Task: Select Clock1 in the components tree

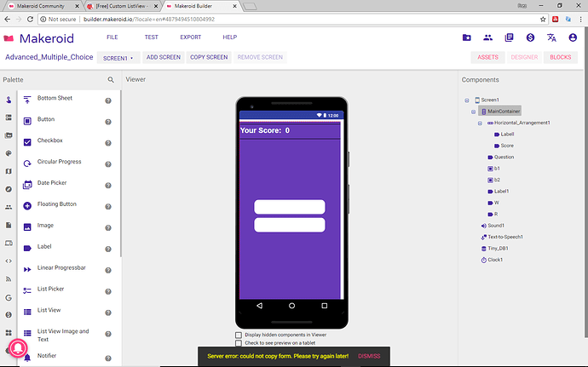Action: (492, 260)
